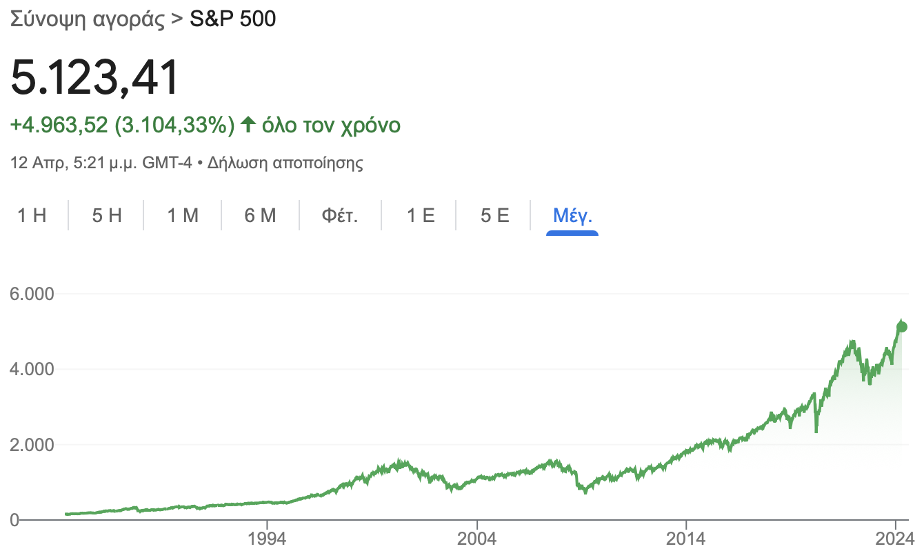Click the green up arrow icon
924x560 pixels.
[248, 126]
